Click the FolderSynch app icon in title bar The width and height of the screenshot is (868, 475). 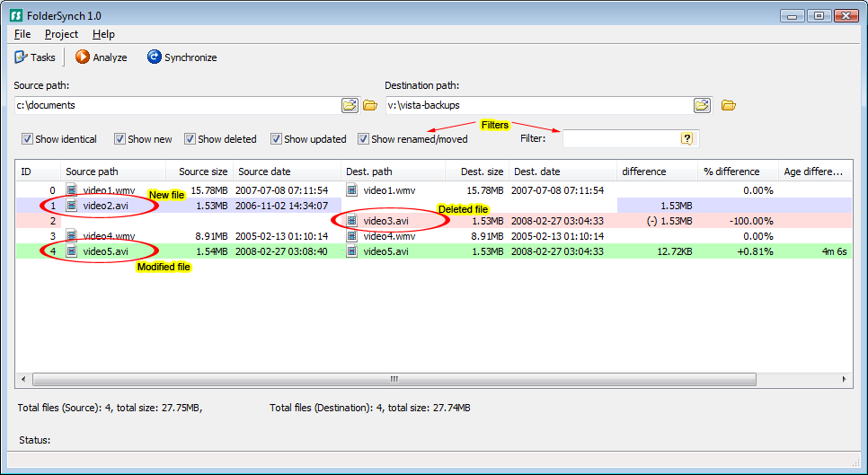tap(16, 16)
